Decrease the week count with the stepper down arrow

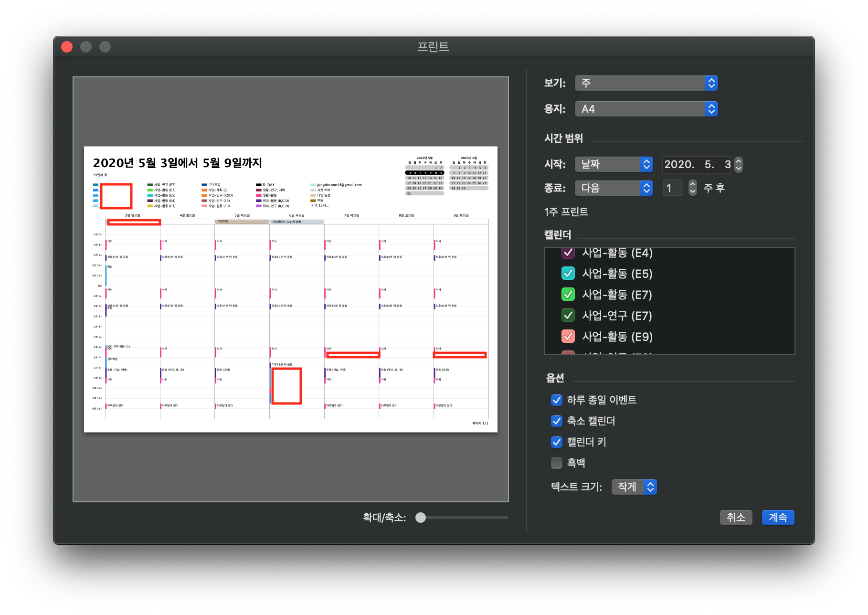click(x=693, y=192)
